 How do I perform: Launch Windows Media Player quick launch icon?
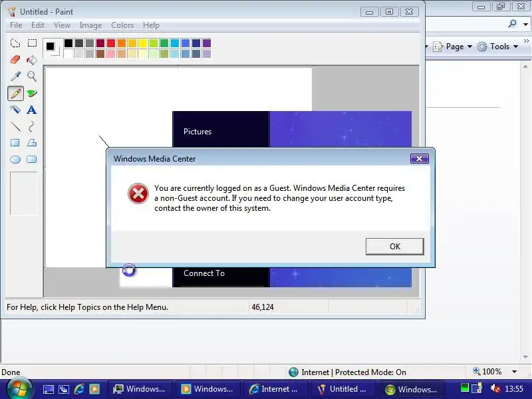(94, 389)
